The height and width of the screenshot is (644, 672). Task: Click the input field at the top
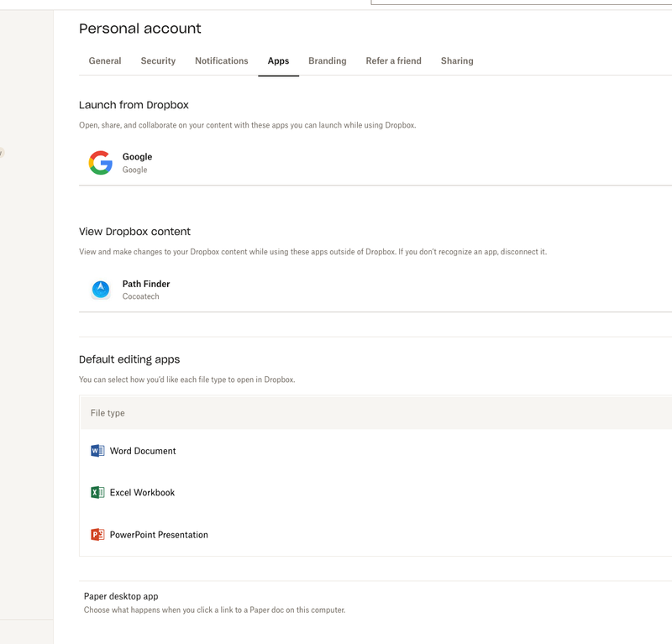pyautogui.click(x=521, y=3)
